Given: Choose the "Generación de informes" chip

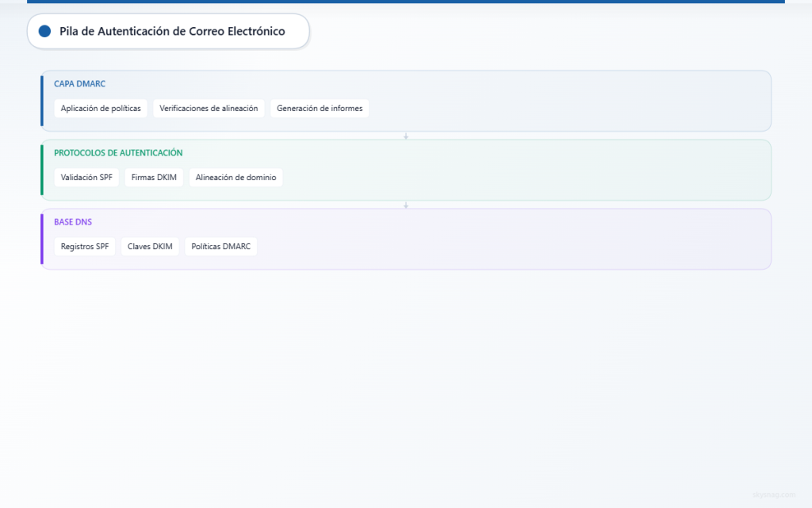Looking at the screenshot, I should (320, 109).
